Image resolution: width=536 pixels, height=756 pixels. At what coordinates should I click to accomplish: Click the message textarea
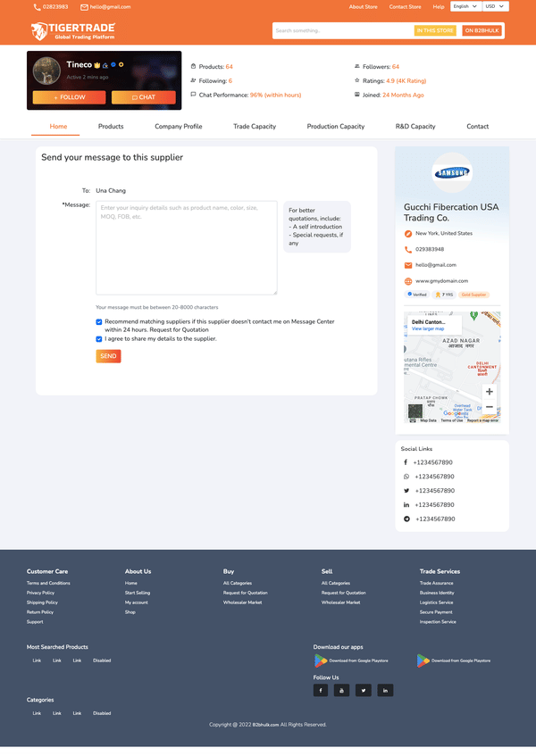187,248
